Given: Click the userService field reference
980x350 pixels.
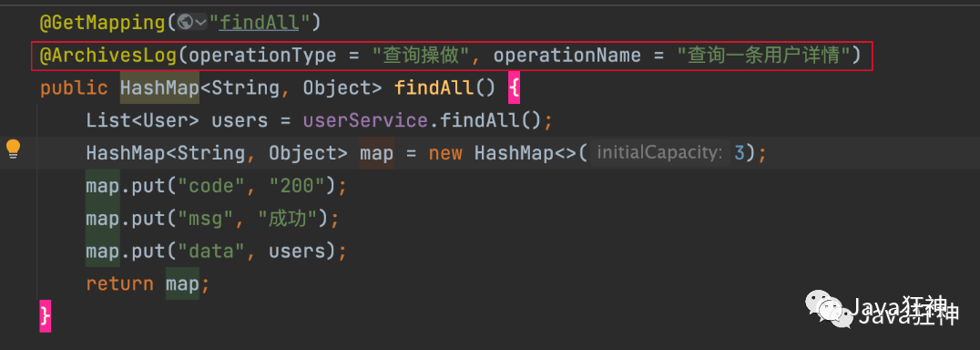Looking at the screenshot, I should pos(365,120).
